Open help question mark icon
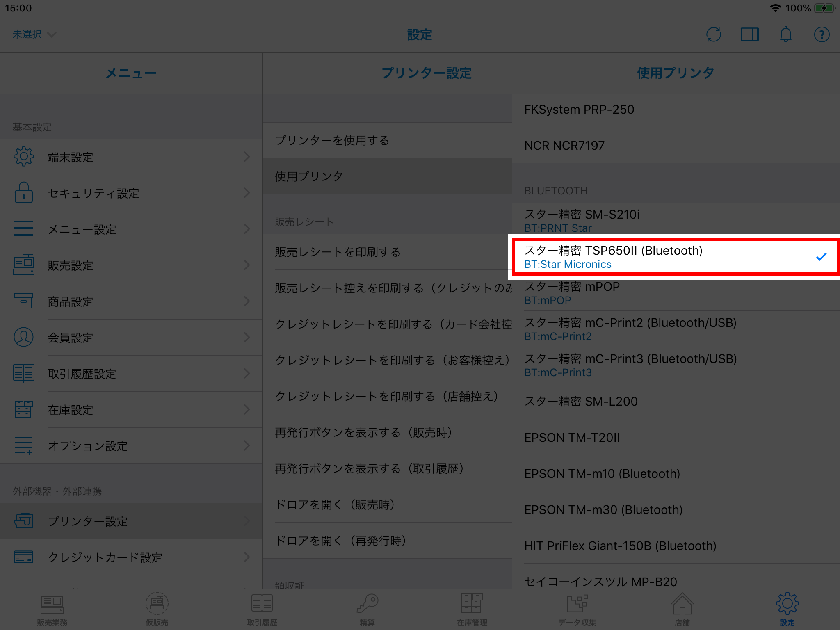 [x=822, y=34]
